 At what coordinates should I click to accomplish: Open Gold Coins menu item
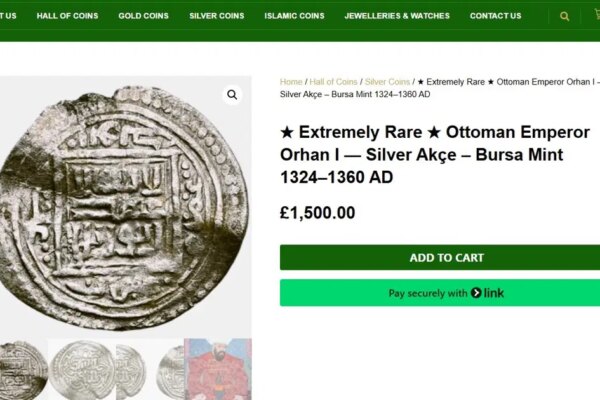143,16
